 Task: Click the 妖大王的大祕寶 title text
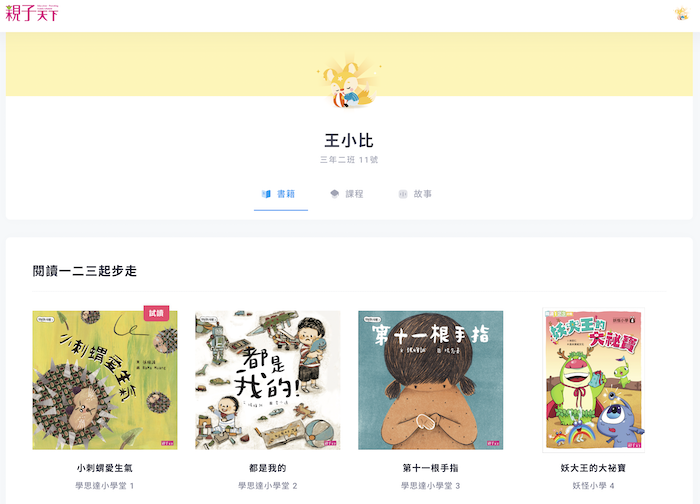pos(593,468)
